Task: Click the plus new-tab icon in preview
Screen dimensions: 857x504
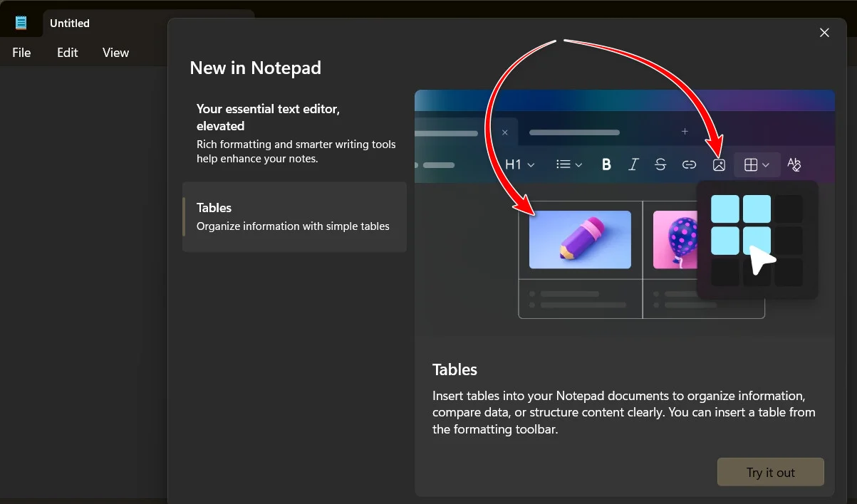Action: 685,132
